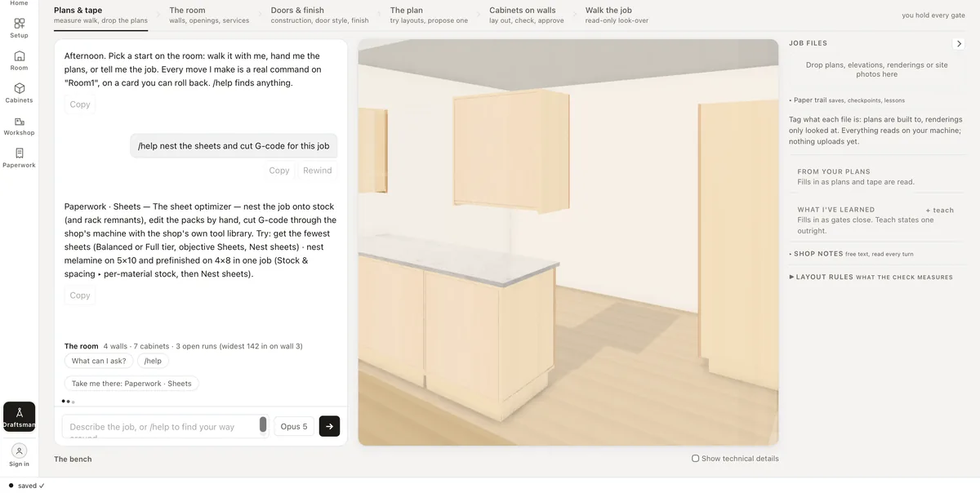Open the Room section in the sidebar
The image size is (980, 493).
[x=19, y=61]
